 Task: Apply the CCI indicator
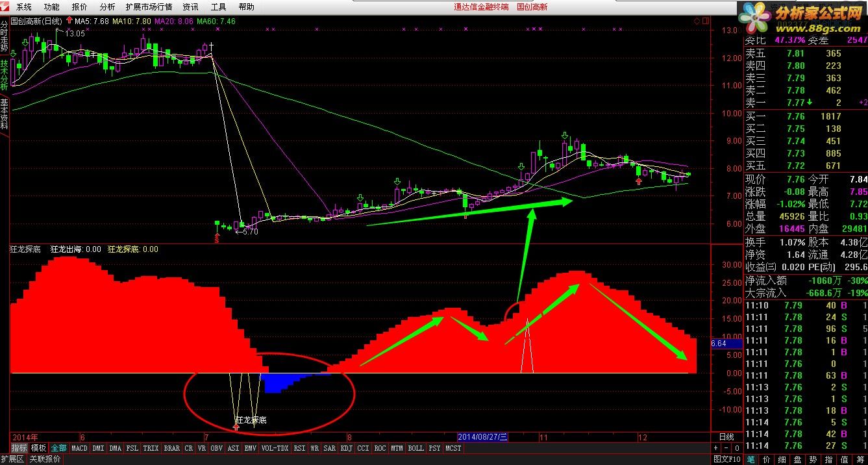[x=363, y=448]
